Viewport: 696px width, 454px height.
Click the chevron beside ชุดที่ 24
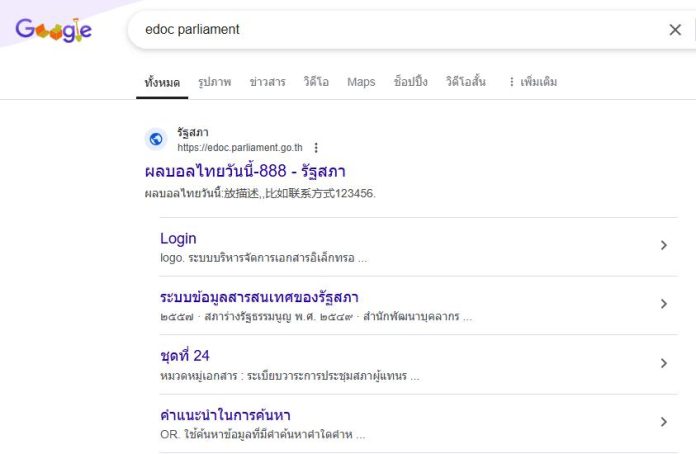pyautogui.click(x=664, y=363)
